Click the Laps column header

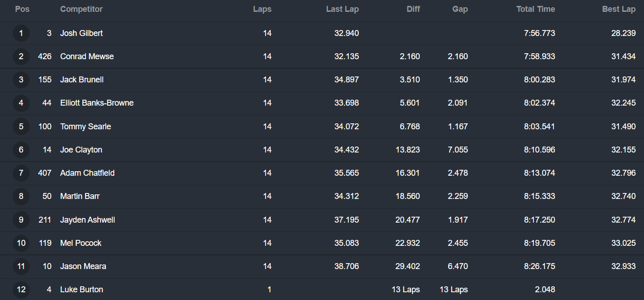click(262, 9)
